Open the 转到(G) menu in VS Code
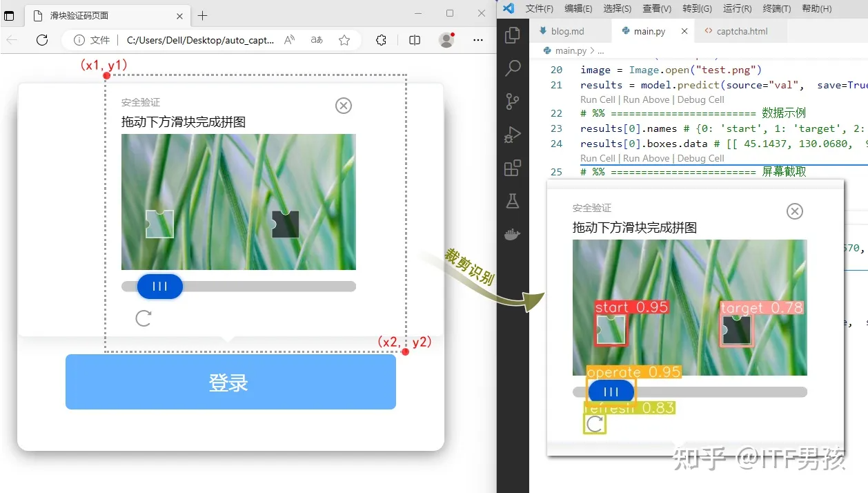Image resolution: width=868 pixels, height=493 pixels. pyautogui.click(x=697, y=9)
